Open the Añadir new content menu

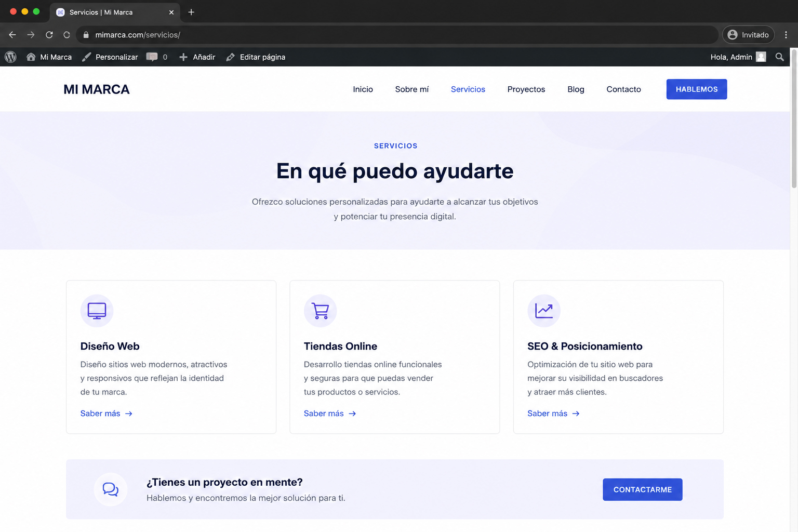click(197, 57)
